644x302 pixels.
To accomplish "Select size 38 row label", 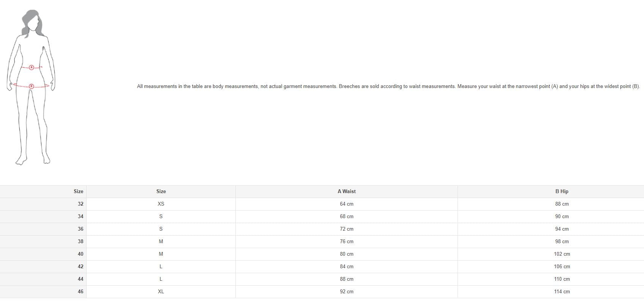I will tap(80, 242).
